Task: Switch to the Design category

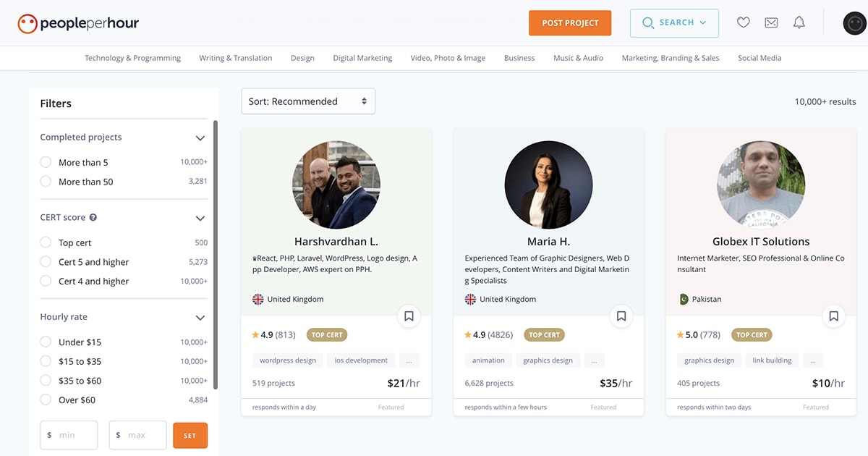Action: point(302,58)
